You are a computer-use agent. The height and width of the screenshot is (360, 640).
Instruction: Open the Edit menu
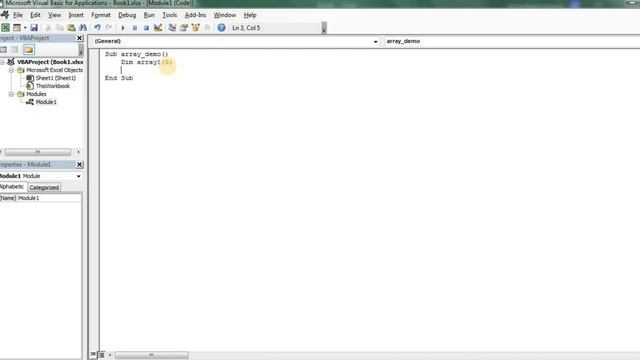coord(36,15)
